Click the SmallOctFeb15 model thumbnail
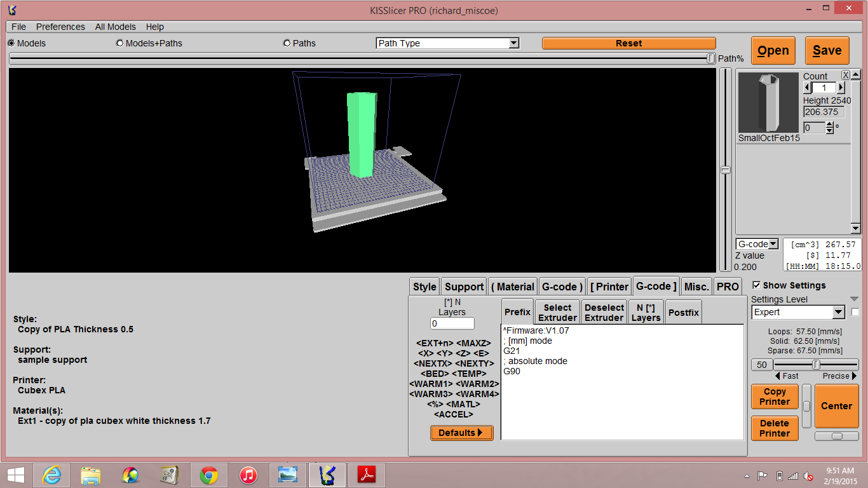Viewport: 868px width, 488px height. (x=768, y=102)
